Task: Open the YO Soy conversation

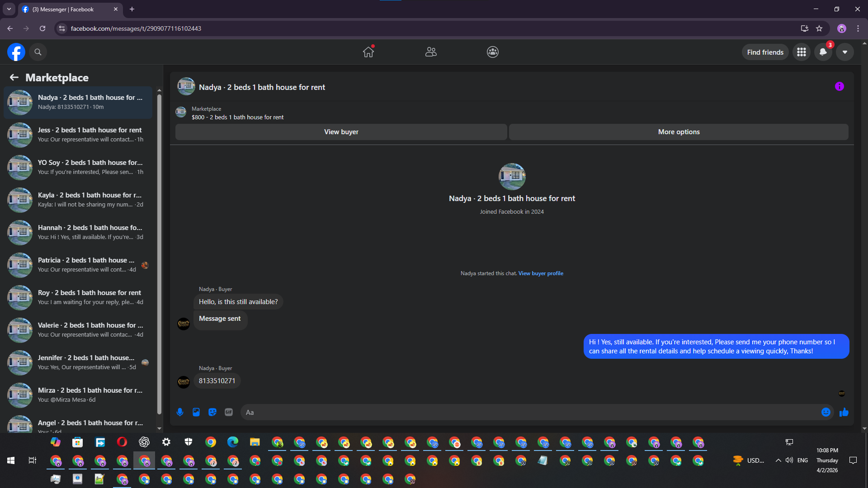Action: pyautogui.click(x=78, y=168)
